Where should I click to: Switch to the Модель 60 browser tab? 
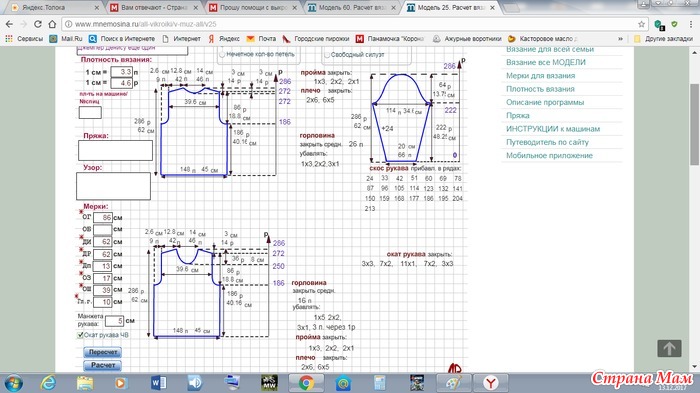(353, 8)
